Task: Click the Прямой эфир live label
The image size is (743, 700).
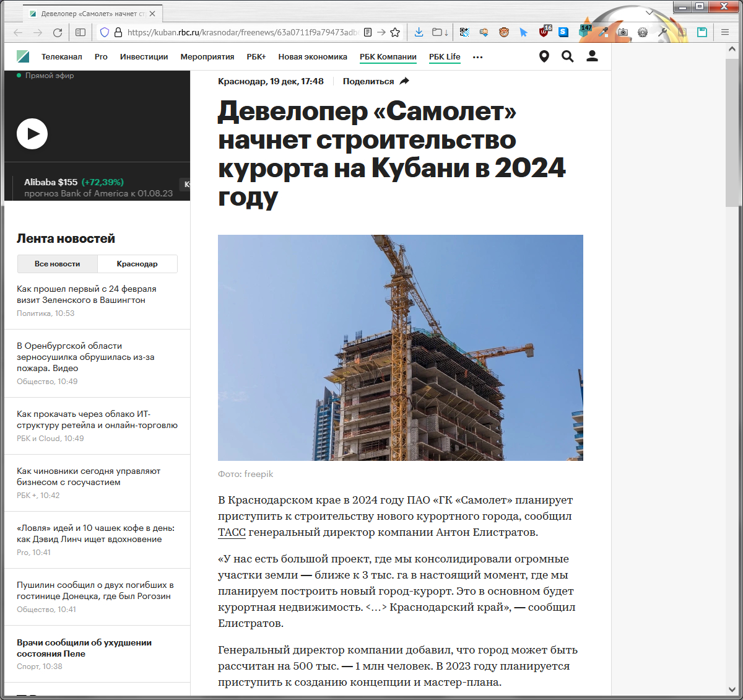Action: pos(45,76)
